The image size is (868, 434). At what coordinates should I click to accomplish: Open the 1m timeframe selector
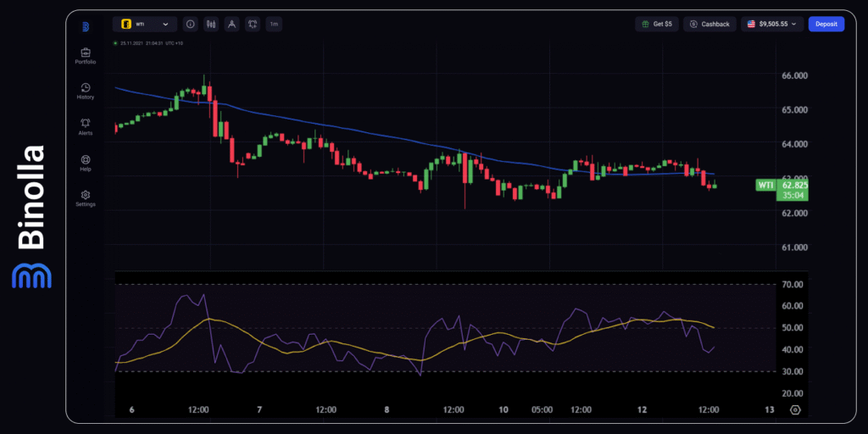click(x=274, y=25)
